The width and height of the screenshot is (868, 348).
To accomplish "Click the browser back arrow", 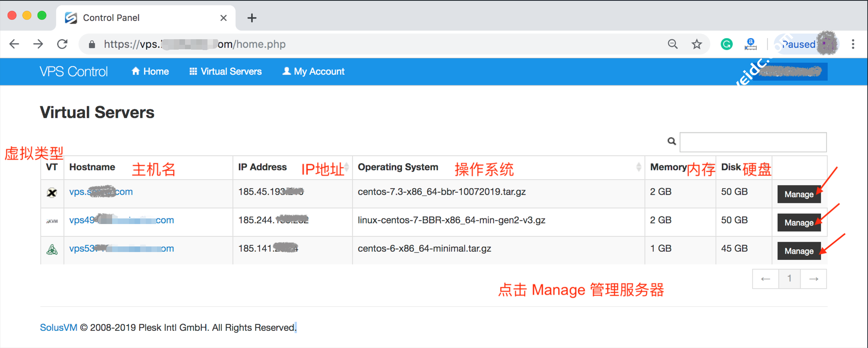I will [14, 44].
